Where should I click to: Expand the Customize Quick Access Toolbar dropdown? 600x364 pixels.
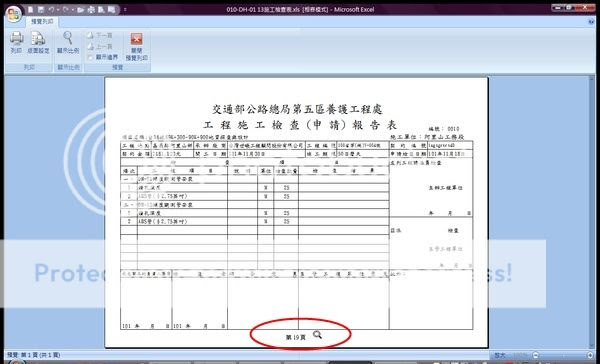[x=125, y=9]
